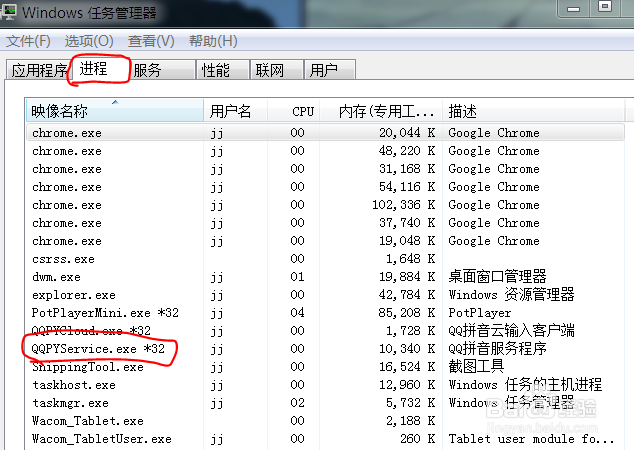Click the QQ拼音服务程序 description
634x450 pixels.
tap(497, 349)
